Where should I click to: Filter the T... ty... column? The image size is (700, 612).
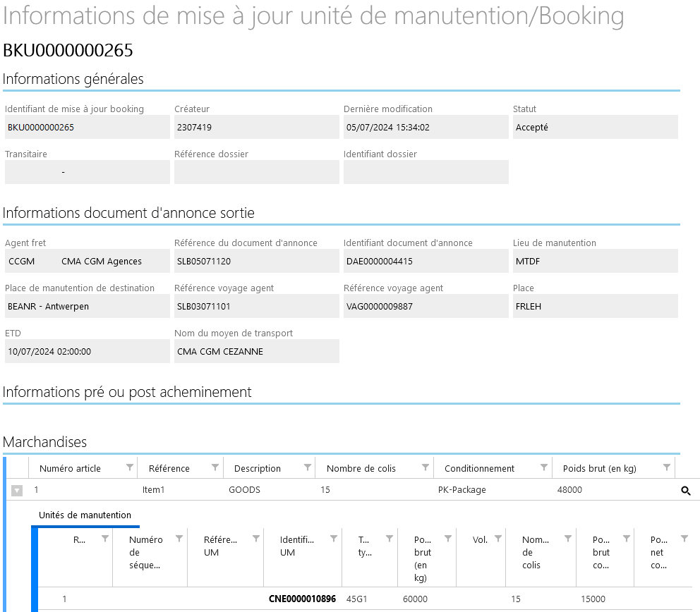tap(390, 539)
